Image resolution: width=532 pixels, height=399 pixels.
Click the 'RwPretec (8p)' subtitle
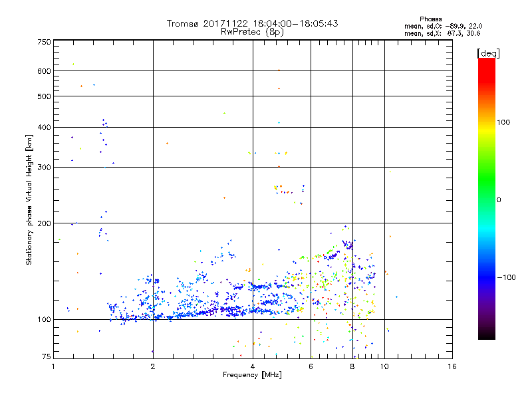point(252,32)
